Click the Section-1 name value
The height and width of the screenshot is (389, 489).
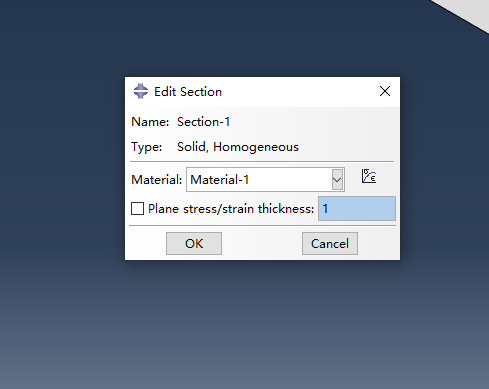point(204,122)
